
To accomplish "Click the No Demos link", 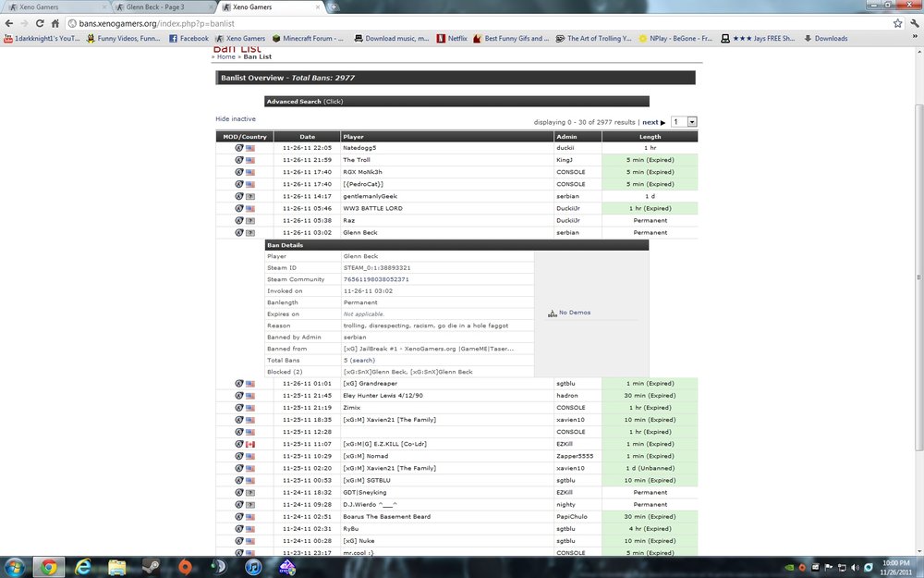I will (x=574, y=313).
